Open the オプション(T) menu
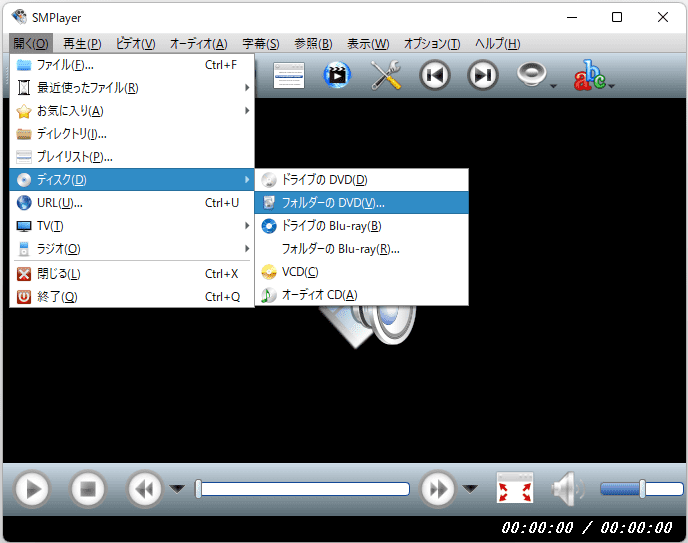Image resolution: width=688 pixels, height=543 pixels. coord(432,44)
